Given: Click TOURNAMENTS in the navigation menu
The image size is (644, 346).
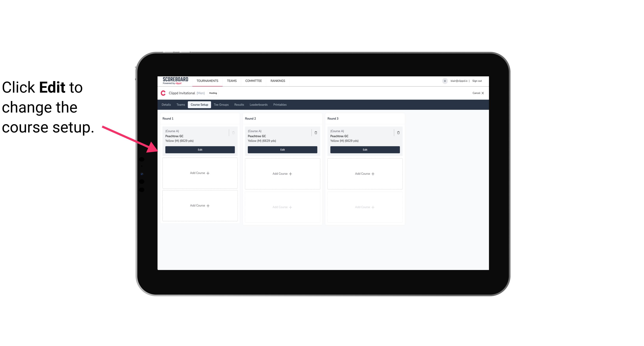Looking at the screenshot, I should point(208,80).
